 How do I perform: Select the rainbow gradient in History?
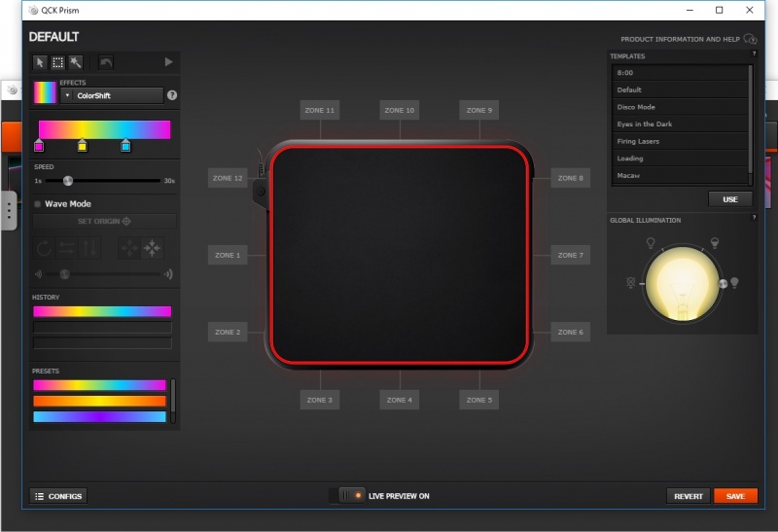102,311
